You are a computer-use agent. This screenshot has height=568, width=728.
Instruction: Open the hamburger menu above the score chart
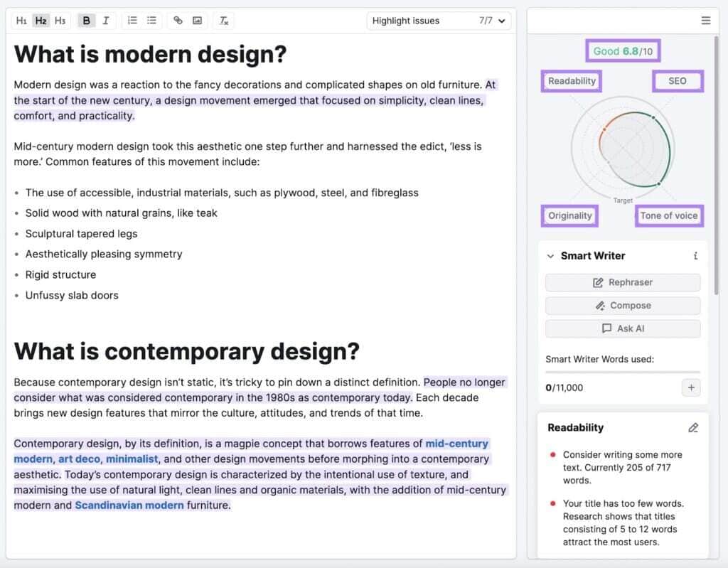[x=706, y=20]
